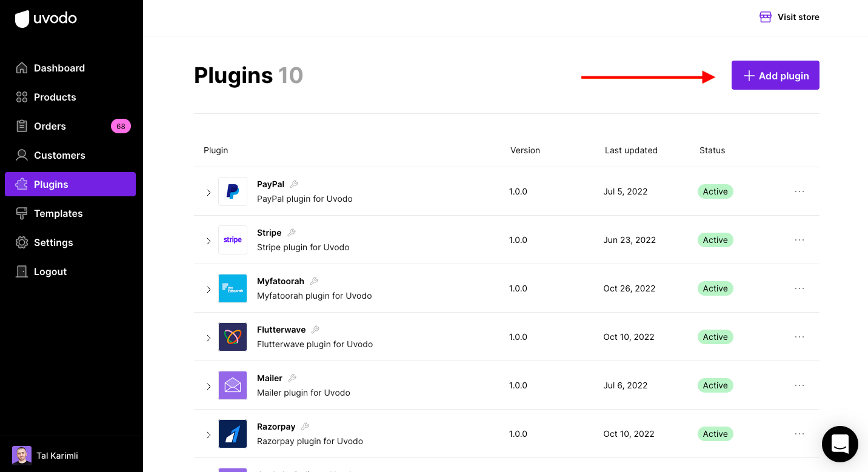Click Tal Karimli's avatar photo
Screen dimensions: 868x472
(x=22, y=455)
